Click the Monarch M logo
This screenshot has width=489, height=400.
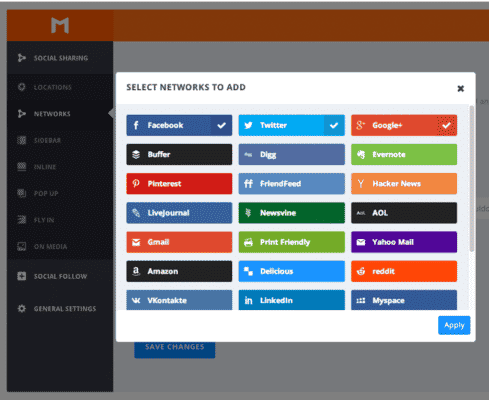pos(60,25)
